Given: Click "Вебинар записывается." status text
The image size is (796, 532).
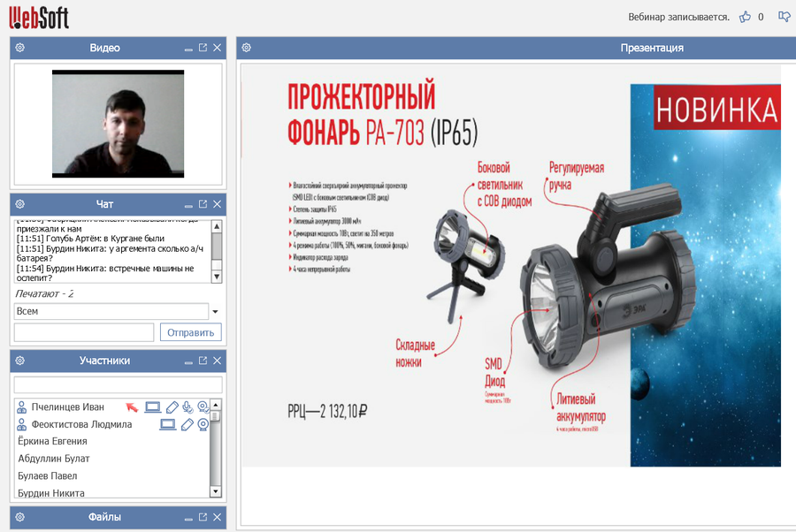Looking at the screenshot, I should [x=678, y=17].
